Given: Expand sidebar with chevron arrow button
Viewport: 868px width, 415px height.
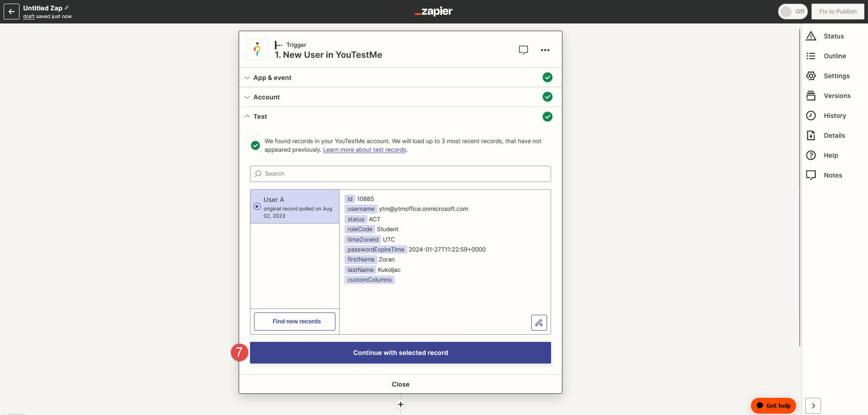Looking at the screenshot, I should pos(813,406).
